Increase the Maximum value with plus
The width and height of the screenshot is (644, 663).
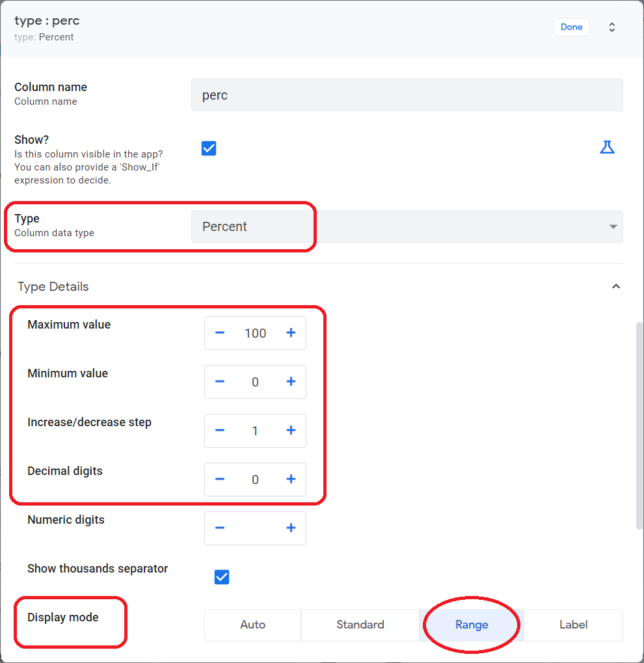291,332
